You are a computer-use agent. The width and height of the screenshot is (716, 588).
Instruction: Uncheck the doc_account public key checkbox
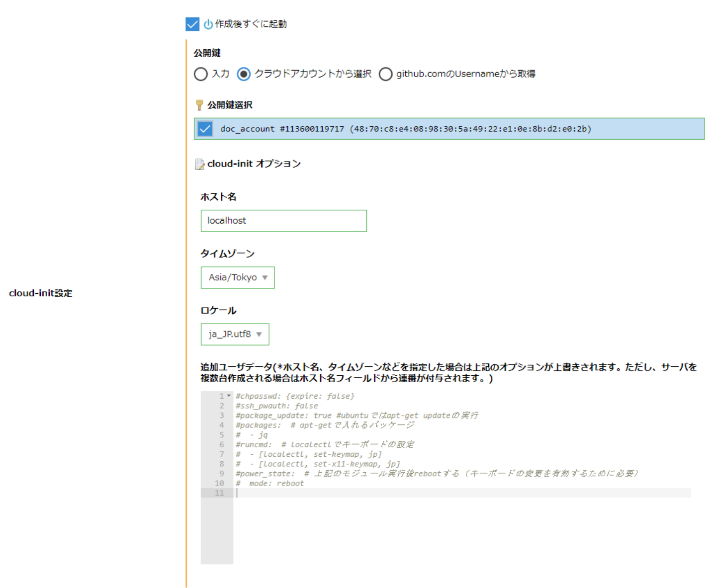[205, 129]
